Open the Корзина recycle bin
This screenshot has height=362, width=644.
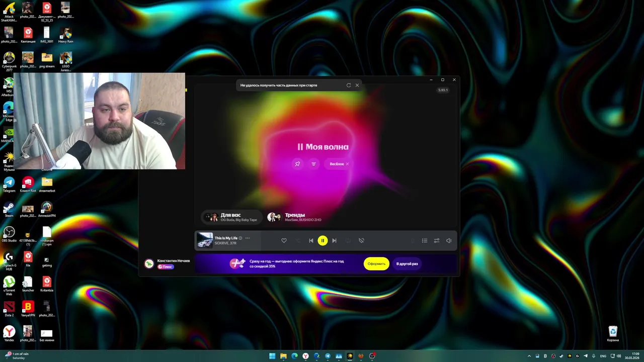pyautogui.click(x=613, y=333)
